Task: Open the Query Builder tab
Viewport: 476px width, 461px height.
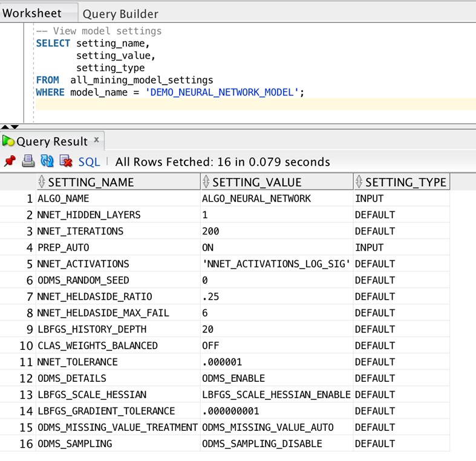Action: (120, 13)
